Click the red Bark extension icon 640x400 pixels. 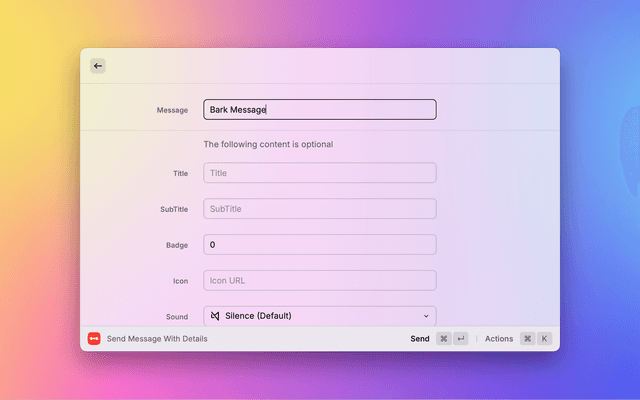[x=94, y=339]
